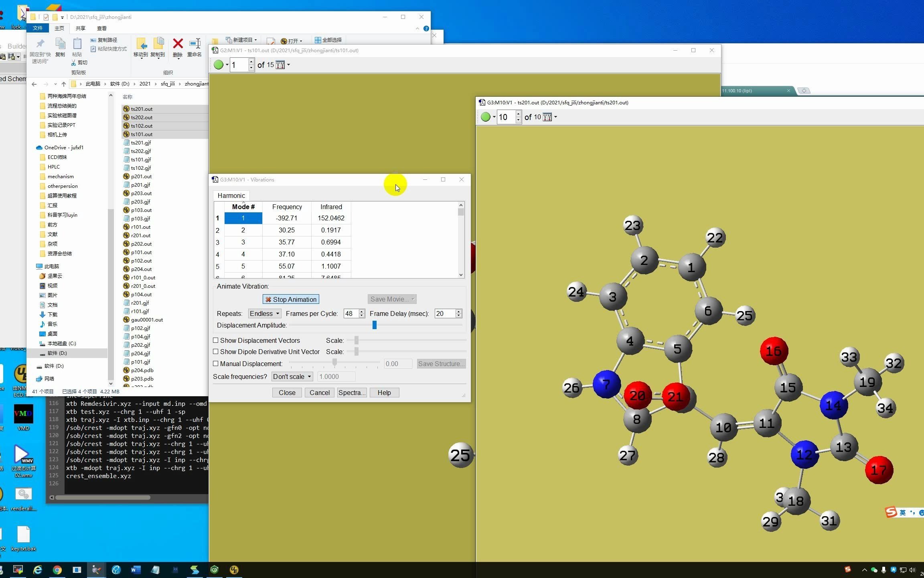Click the volume icon in system tray

click(913, 570)
